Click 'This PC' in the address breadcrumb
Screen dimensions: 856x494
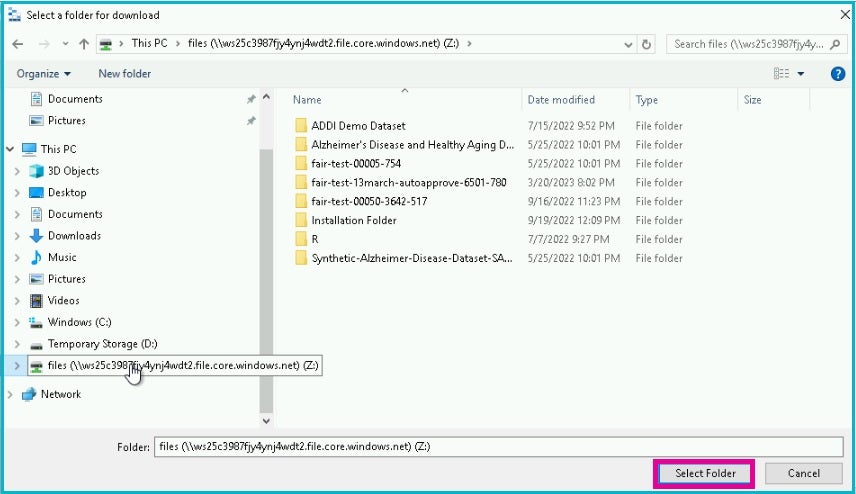(150, 43)
